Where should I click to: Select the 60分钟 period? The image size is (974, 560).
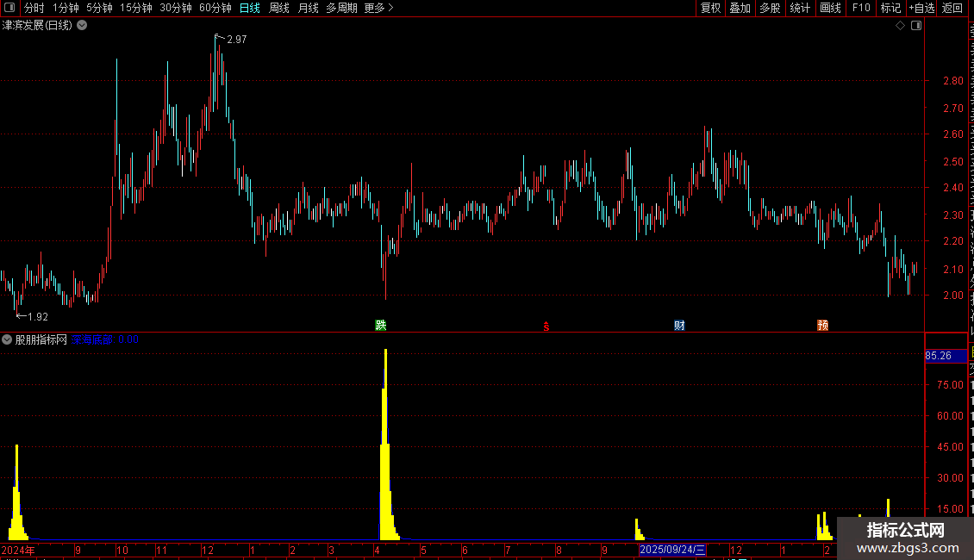coord(215,8)
